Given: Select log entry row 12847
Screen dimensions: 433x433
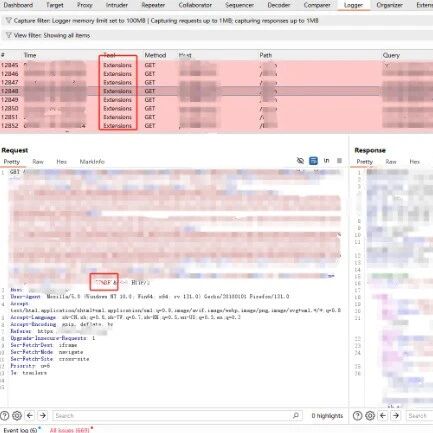Looking at the screenshot, I should click(x=217, y=82).
